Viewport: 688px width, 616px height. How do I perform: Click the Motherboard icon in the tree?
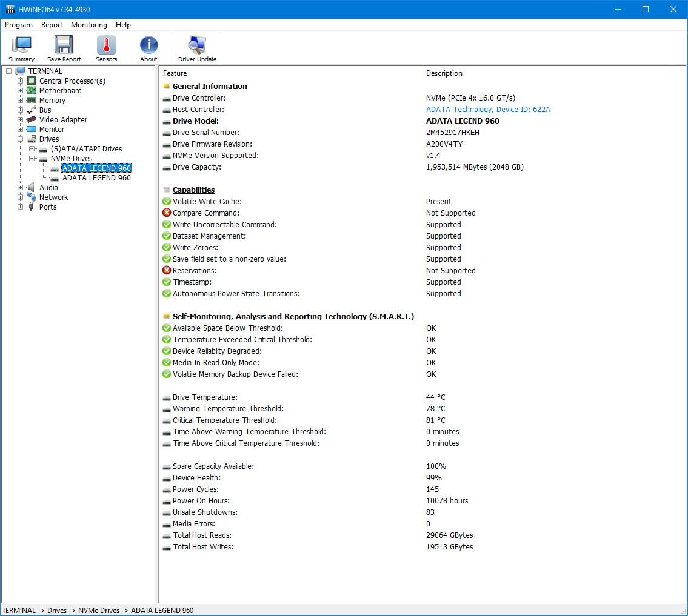click(32, 90)
